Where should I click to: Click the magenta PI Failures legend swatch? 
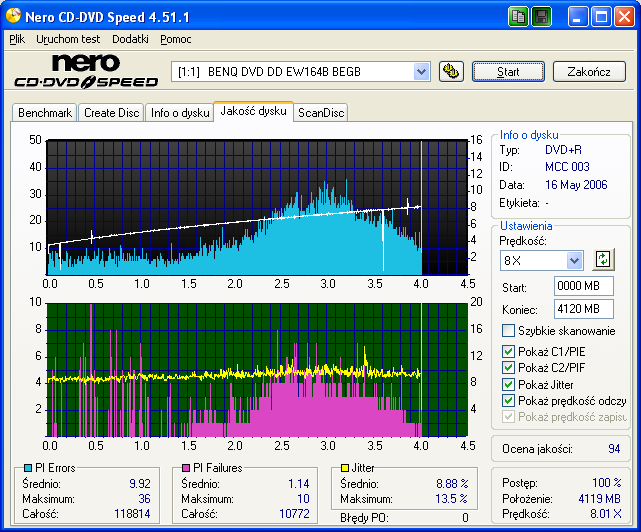pos(186,467)
